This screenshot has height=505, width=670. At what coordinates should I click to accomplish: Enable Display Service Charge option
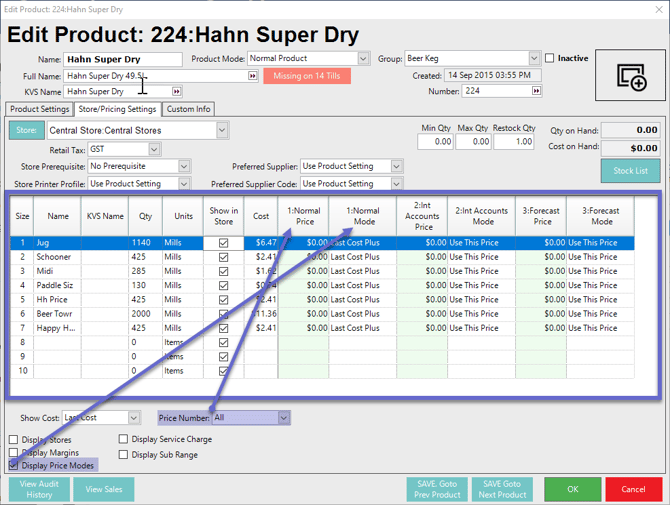[124, 439]
